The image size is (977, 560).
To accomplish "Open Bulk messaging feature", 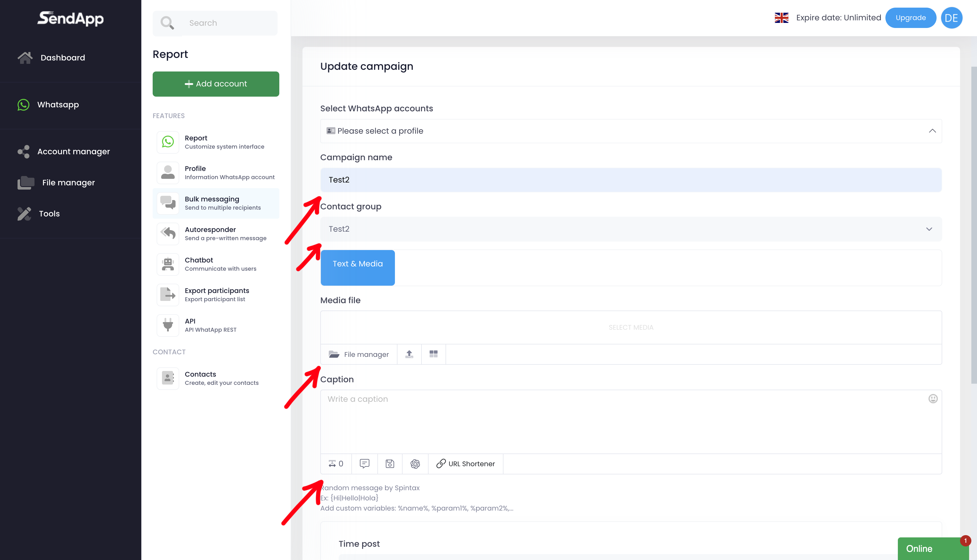I will pyautogui.click(x=216, y=203).
